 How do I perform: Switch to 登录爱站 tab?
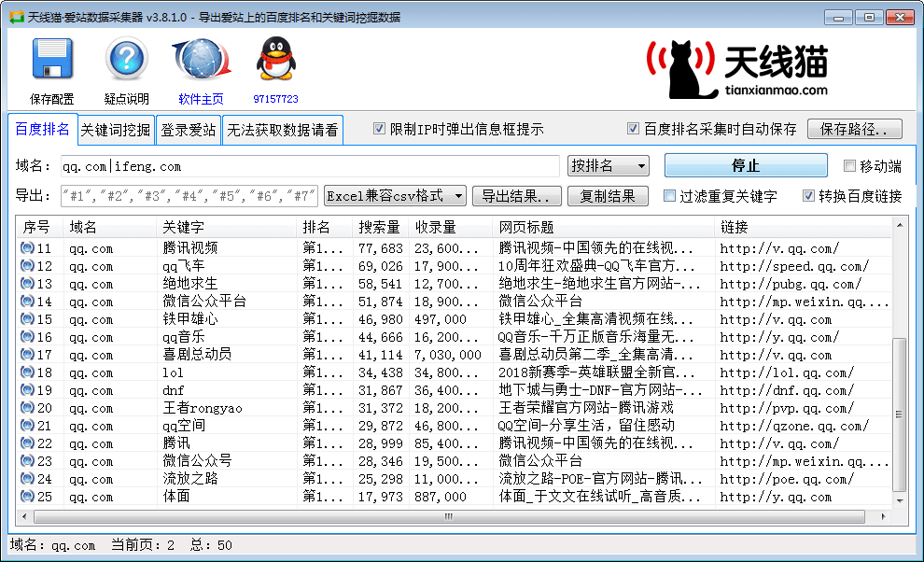(x=189, y=130)
